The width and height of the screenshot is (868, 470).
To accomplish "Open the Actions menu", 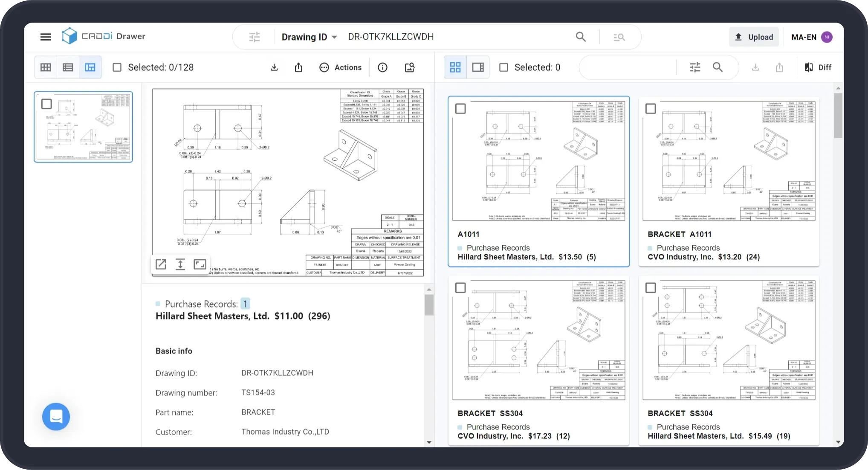I will pyautogui.click(x=340, y=67).
